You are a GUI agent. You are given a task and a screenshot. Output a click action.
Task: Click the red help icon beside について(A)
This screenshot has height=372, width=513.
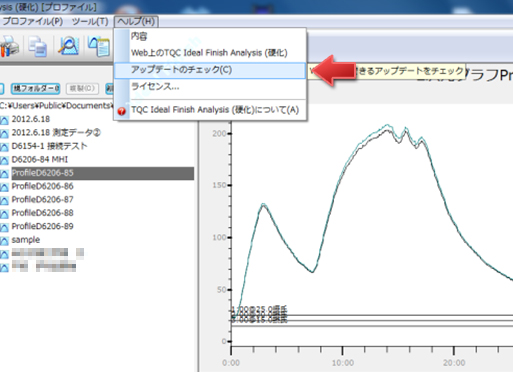pyautogui.click(x=122, y=111)
